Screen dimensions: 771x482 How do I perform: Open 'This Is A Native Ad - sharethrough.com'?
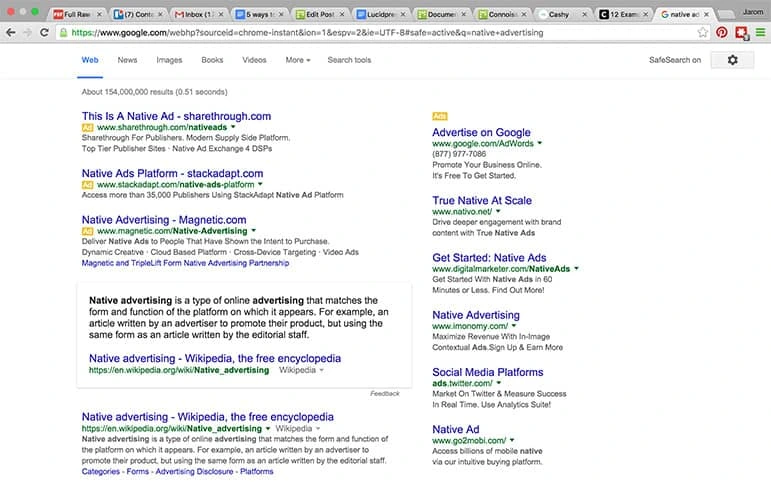click(x=177, y=117)
